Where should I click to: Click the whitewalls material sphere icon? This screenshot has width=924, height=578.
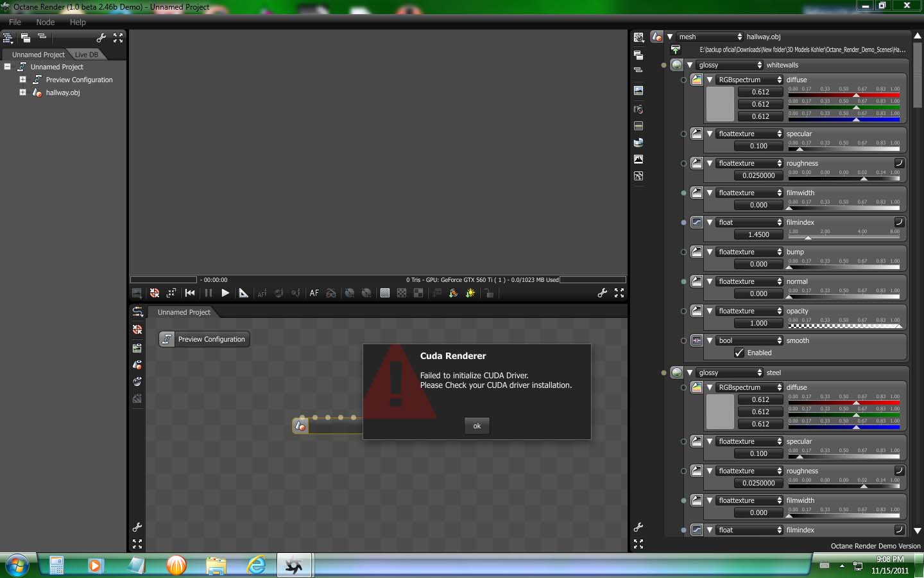677,65
